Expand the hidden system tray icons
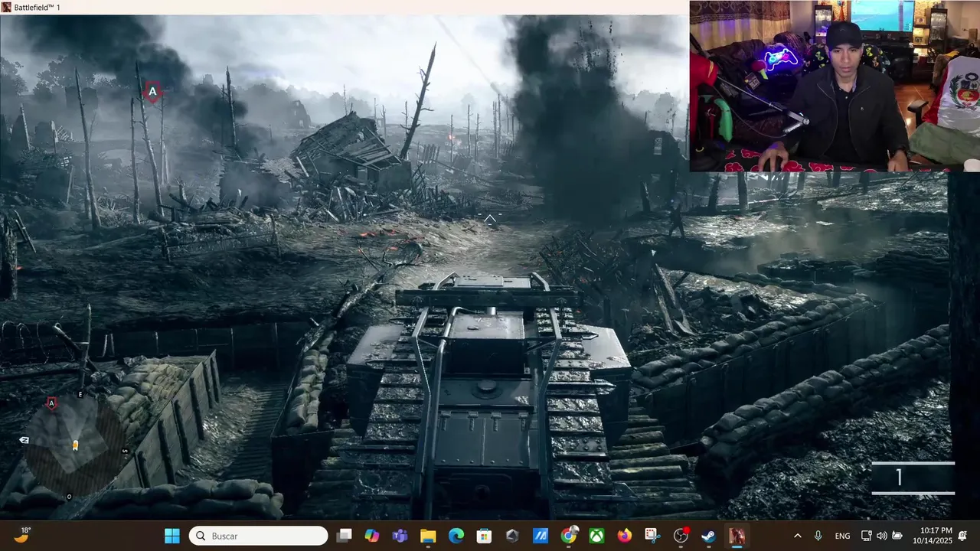Screen dimensions: 980x551 coord(798,536)
